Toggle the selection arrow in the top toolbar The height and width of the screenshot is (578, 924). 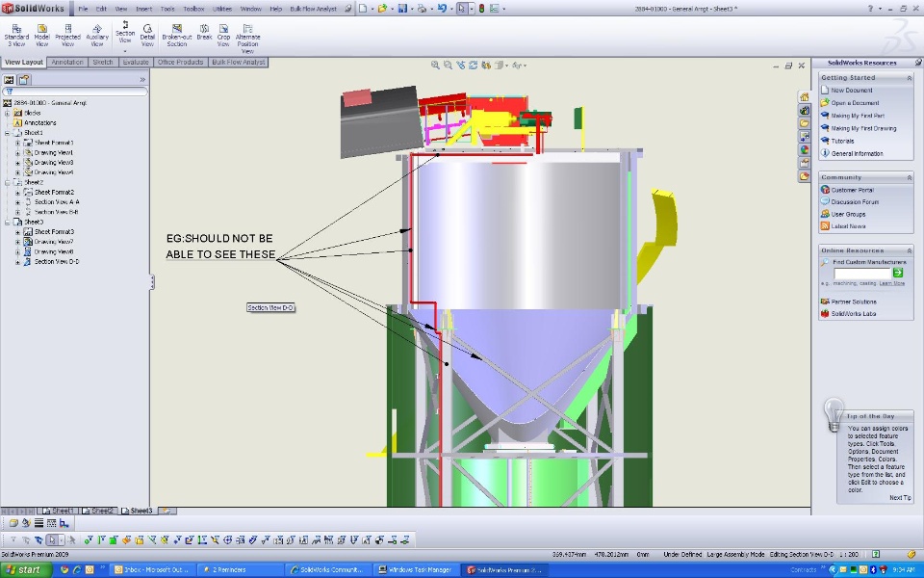(461, 9)
